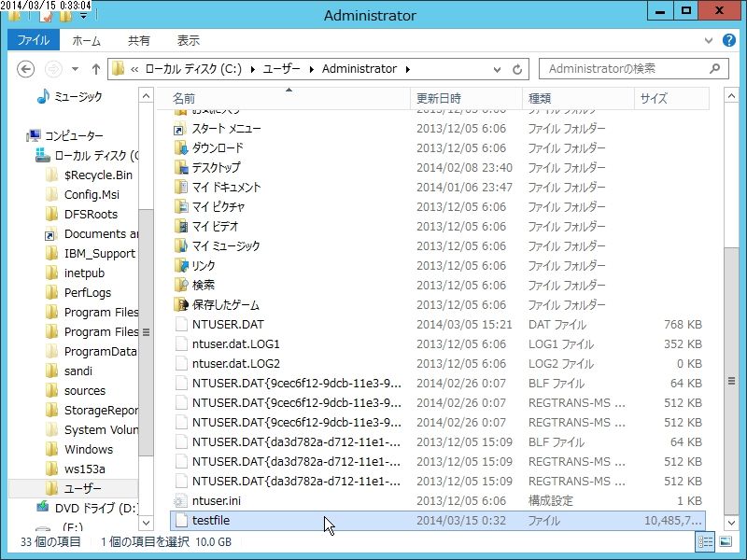Open the 表示 ribbon tab
The width and height of the screenshot is (747, 560).
pyautogui.click(x=189, y=41)
